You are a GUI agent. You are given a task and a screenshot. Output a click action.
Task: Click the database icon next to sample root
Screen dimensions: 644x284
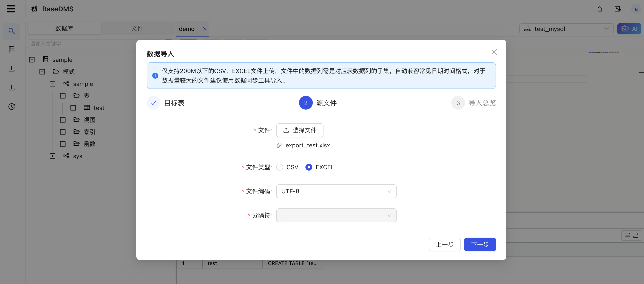(46, 60)
